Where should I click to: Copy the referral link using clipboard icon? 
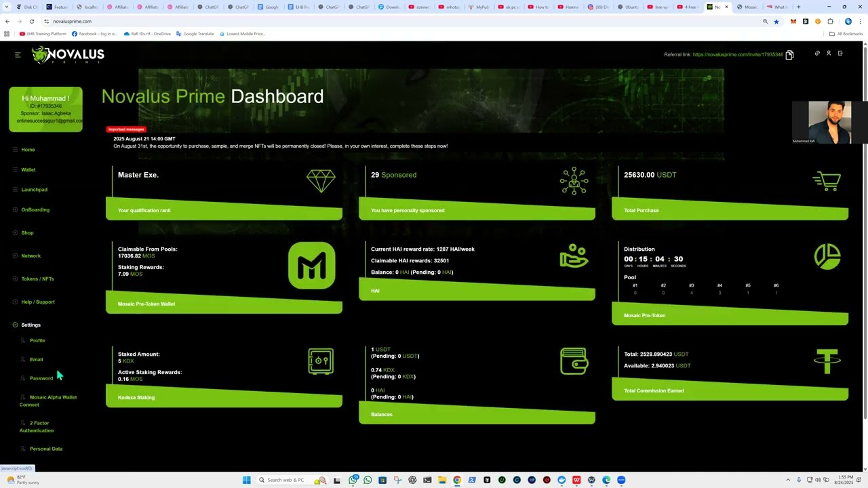(x=789, y=55)
